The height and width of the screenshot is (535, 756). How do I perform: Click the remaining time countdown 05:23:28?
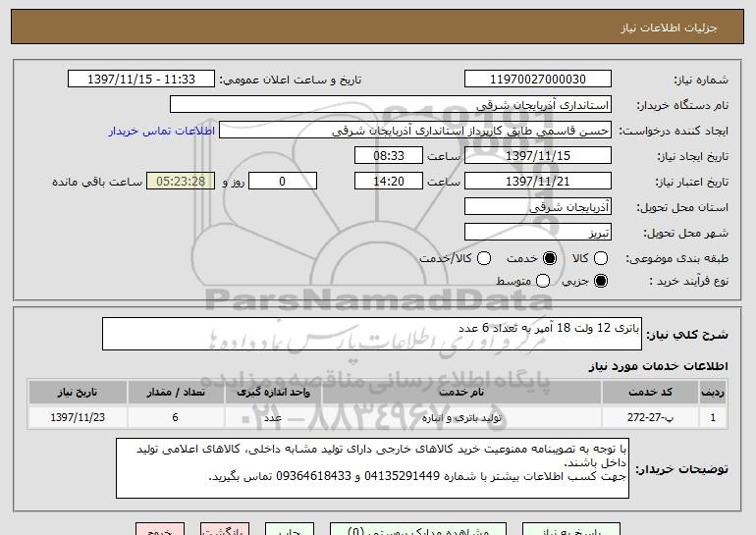tap(181, 182)
